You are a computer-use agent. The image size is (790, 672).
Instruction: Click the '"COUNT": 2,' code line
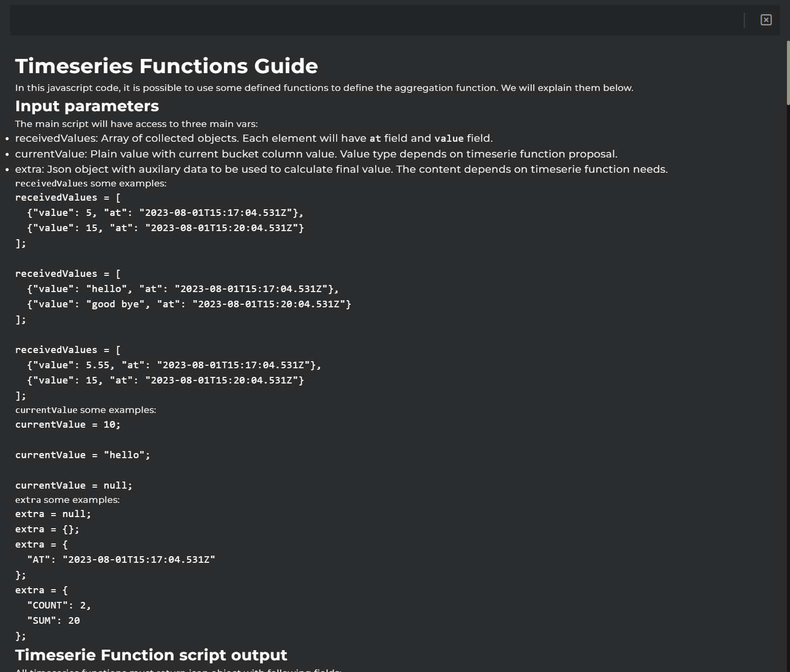tap(59, 605)
